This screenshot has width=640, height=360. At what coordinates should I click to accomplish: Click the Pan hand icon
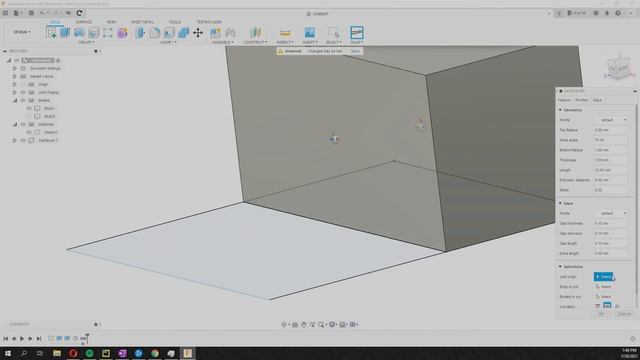304,324
